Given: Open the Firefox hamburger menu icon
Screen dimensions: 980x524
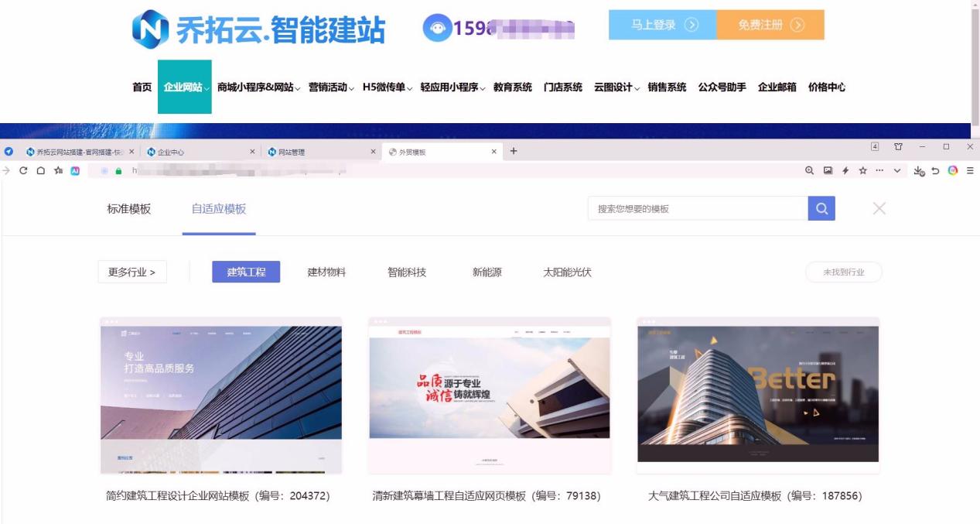Looking at the screenshot, I should tap(971, 169).
